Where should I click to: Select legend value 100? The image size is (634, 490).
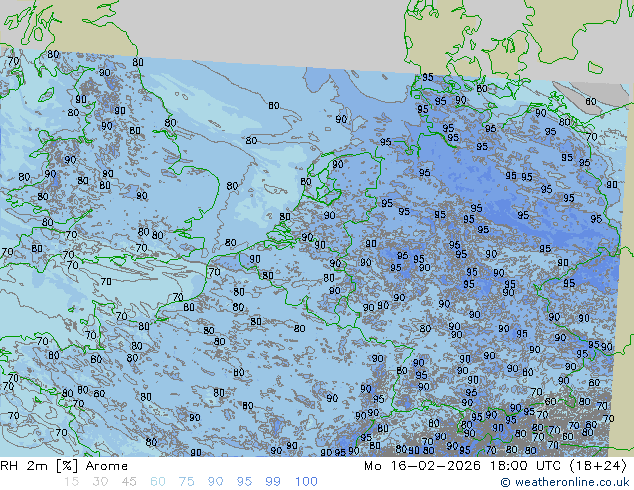(x=306, y=482)
